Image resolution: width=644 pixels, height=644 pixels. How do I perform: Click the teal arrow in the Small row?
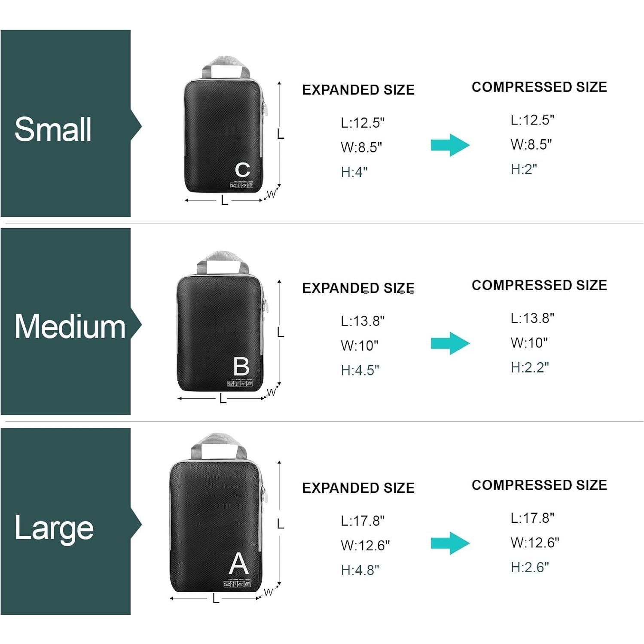pos(450,145)
